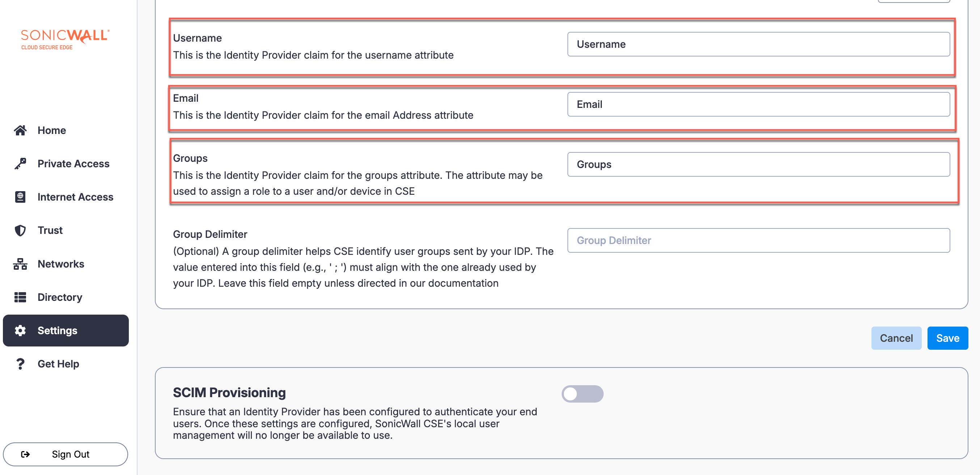Click into the Email claim field

[x=758, y=105]
